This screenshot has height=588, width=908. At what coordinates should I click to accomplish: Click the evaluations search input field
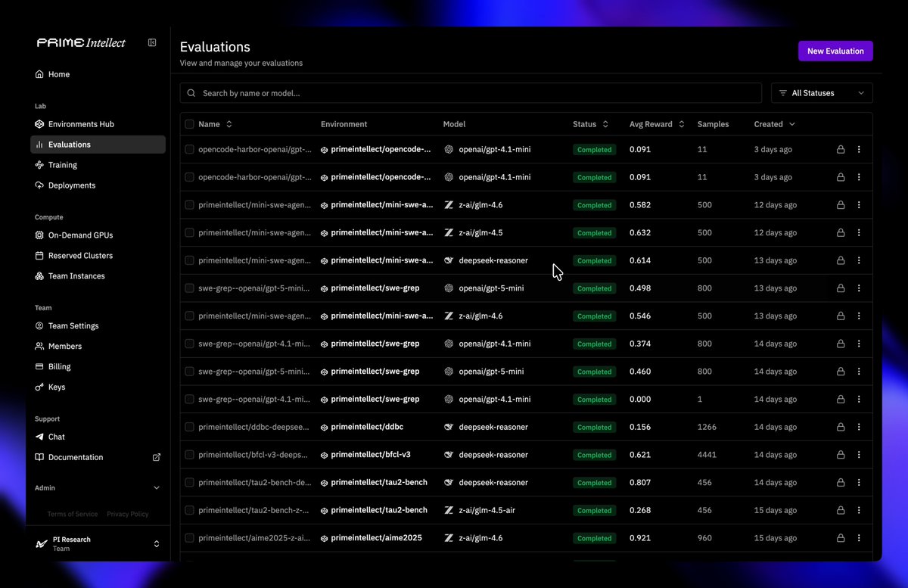pyautogui.click(x=471, y=93)
